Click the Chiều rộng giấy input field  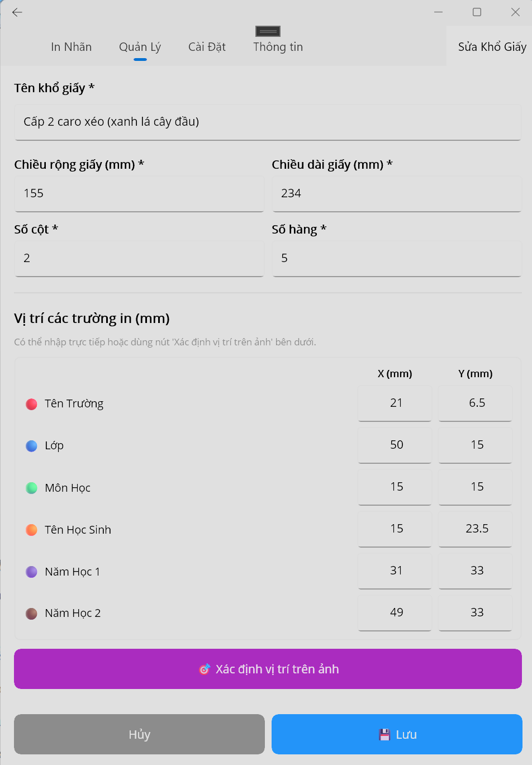(139, 193)
